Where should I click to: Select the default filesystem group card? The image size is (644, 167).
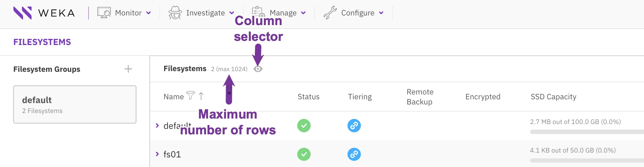point(75,104)
